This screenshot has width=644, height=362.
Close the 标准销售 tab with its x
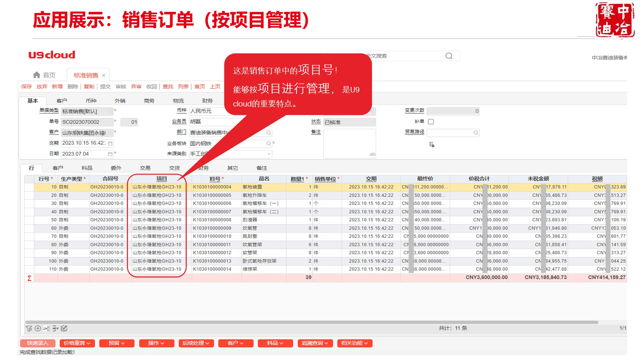(104, 76)
